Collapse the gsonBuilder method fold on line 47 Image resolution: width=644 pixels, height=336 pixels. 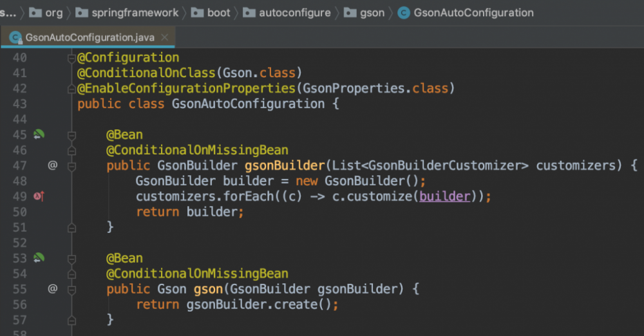(71, 166)
